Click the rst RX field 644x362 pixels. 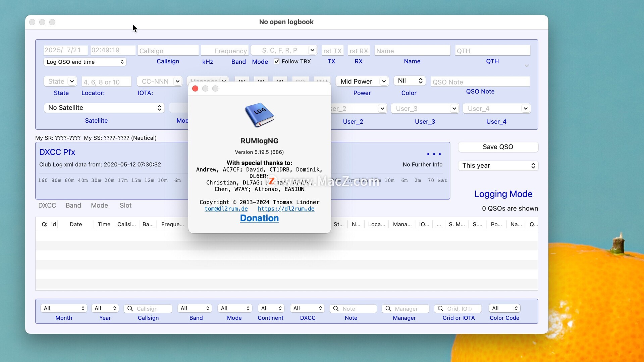(359, 51)
